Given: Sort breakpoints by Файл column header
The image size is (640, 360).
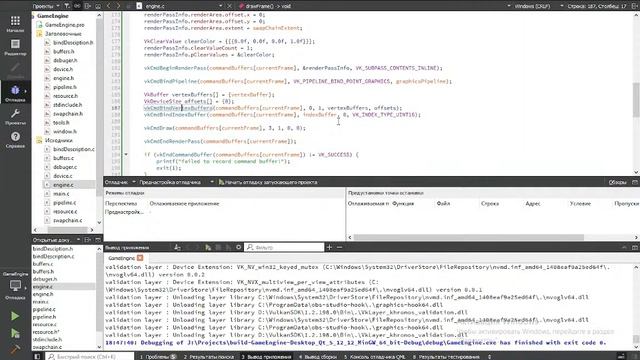Looking at the screenshot, I should click(443, 203).
